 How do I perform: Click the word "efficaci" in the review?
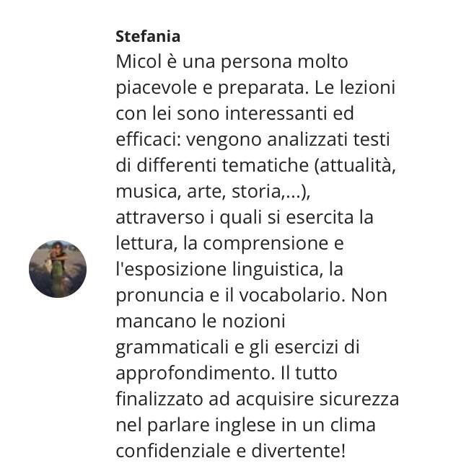144,140
